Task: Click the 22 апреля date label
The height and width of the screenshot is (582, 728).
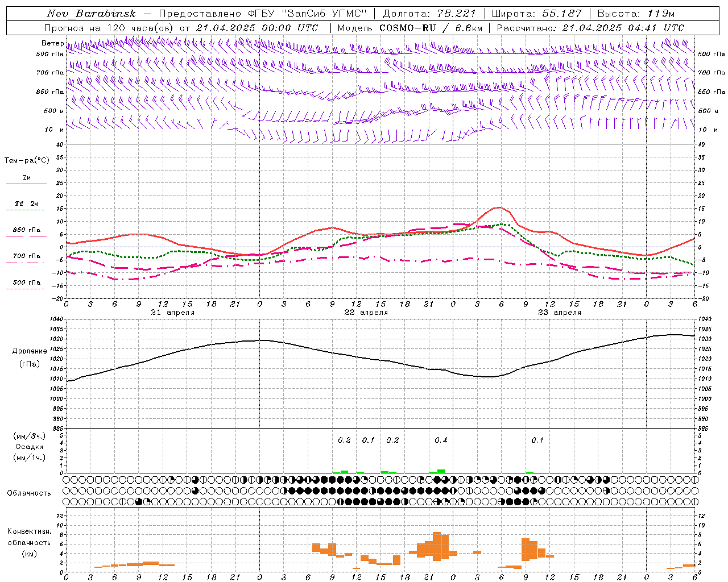Action: pos(366,313)
